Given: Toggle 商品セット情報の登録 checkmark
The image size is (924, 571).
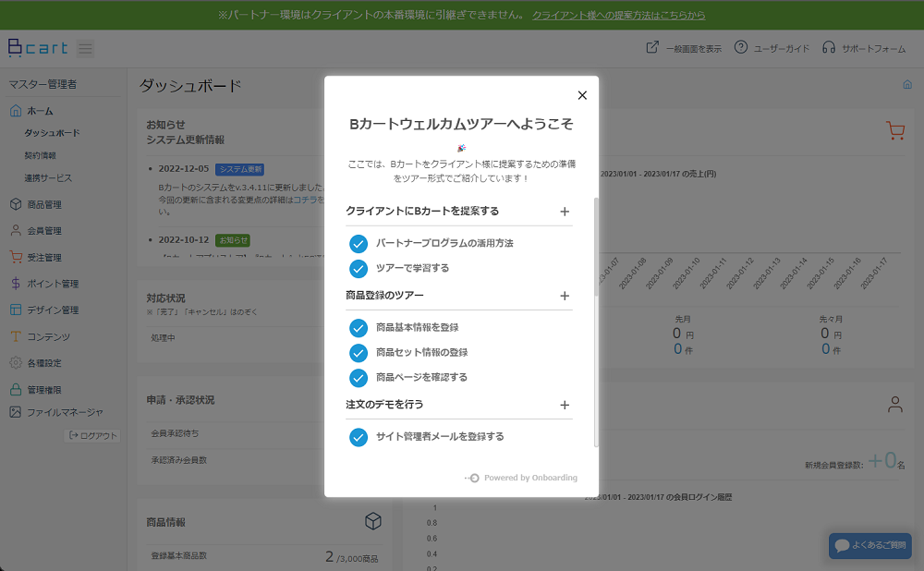Looking at the screenshot, I should point(359,352).
